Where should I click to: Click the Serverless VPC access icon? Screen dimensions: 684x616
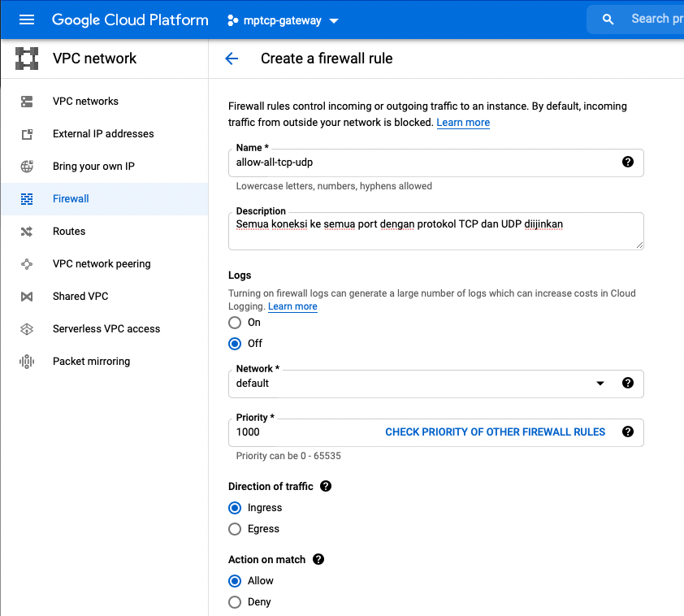click(x=27, y=329)
